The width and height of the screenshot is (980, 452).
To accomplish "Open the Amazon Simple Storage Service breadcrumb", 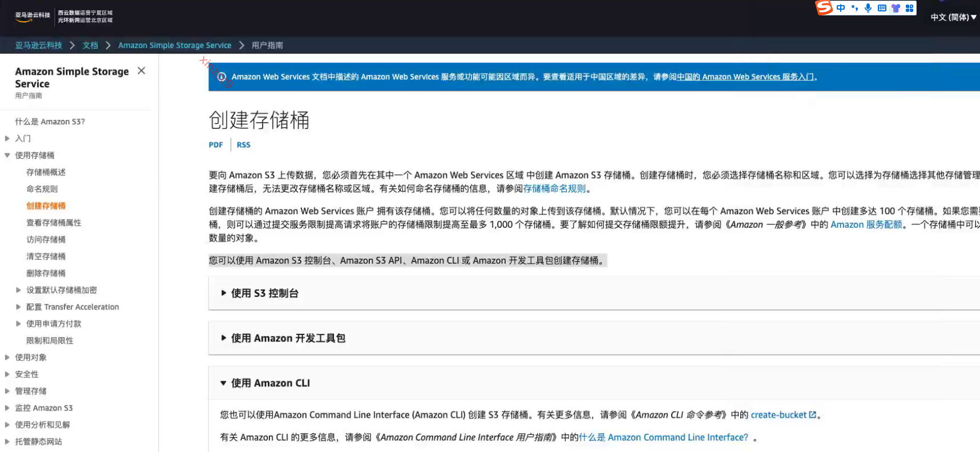I will 175,45.
